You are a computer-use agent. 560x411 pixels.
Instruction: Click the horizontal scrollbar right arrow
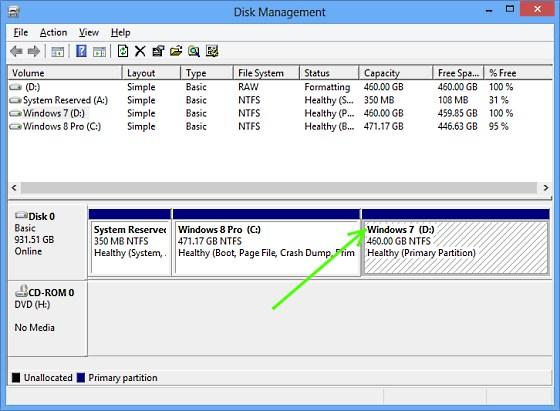point(546,188)
